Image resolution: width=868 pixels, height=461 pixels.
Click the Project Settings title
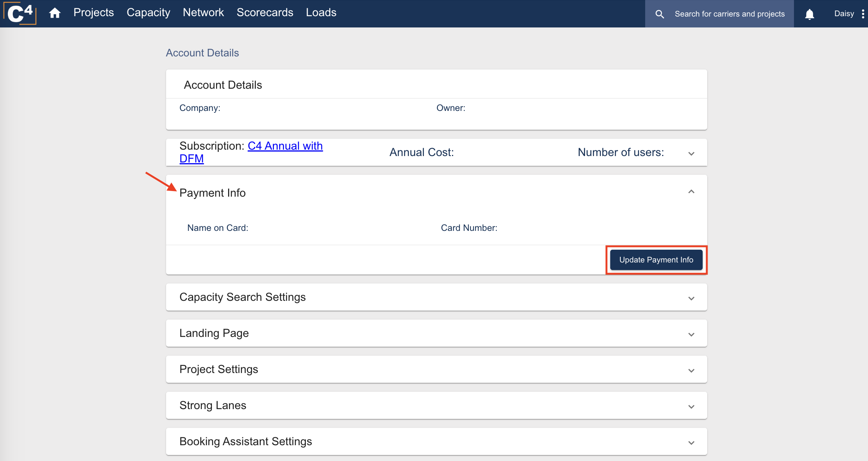(x=219, y=369)
